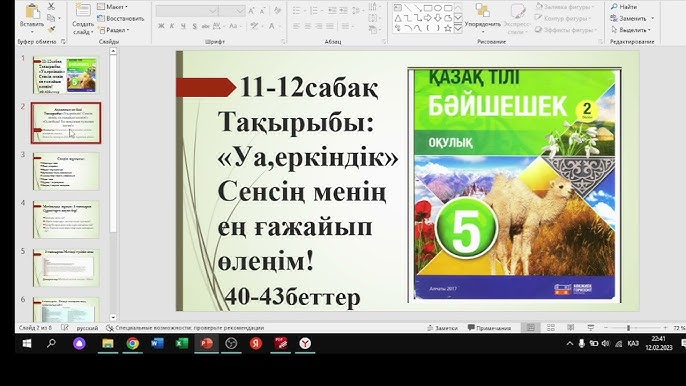This screenshot has width=686, height=386.
Task: Click the Восстановить reset button
Action: click(121, 18)
